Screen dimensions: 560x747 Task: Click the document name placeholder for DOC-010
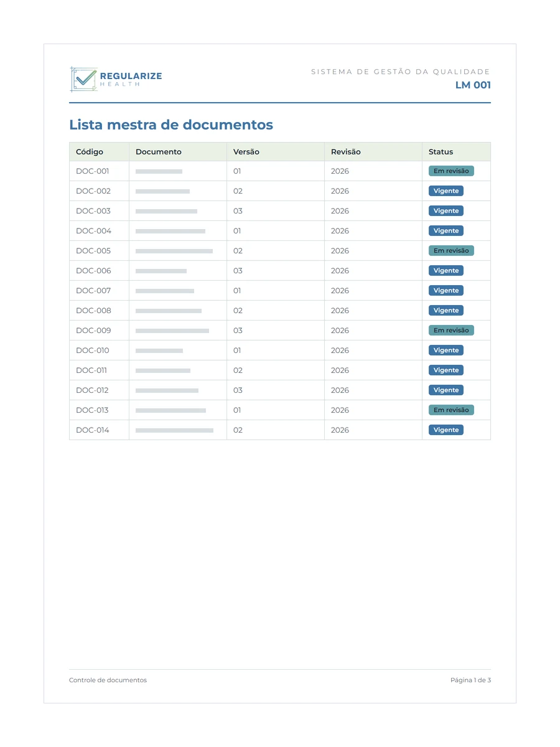click(x=159, y=350)
